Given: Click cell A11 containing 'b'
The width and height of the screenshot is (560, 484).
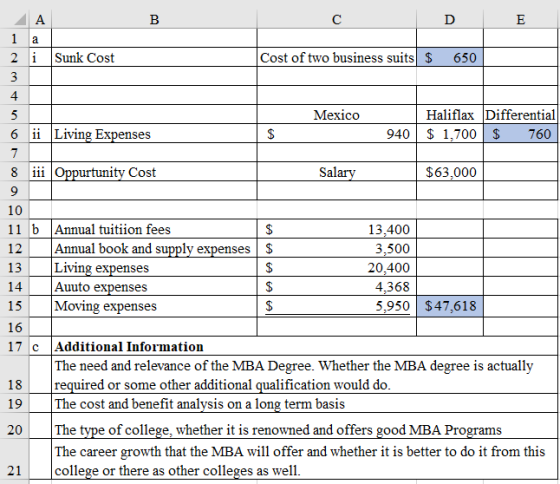Looking at the screenshot, I should pos(40,229).
